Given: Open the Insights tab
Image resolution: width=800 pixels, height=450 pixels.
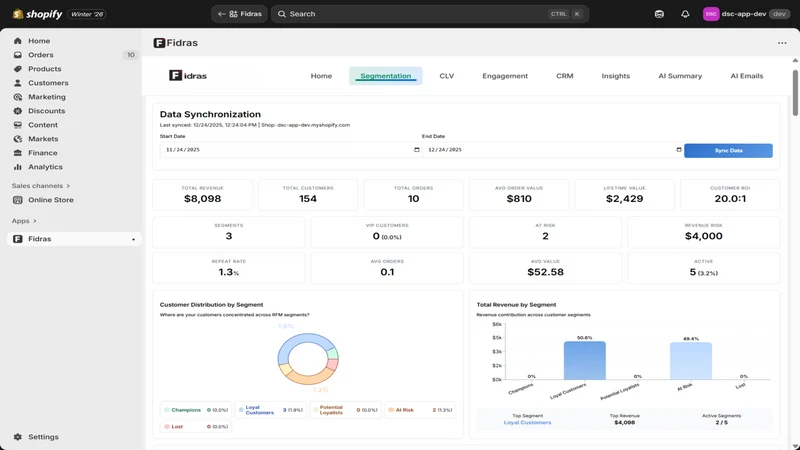Looking at the screenshot, I should pyautogui.click(x=616, y=76).
